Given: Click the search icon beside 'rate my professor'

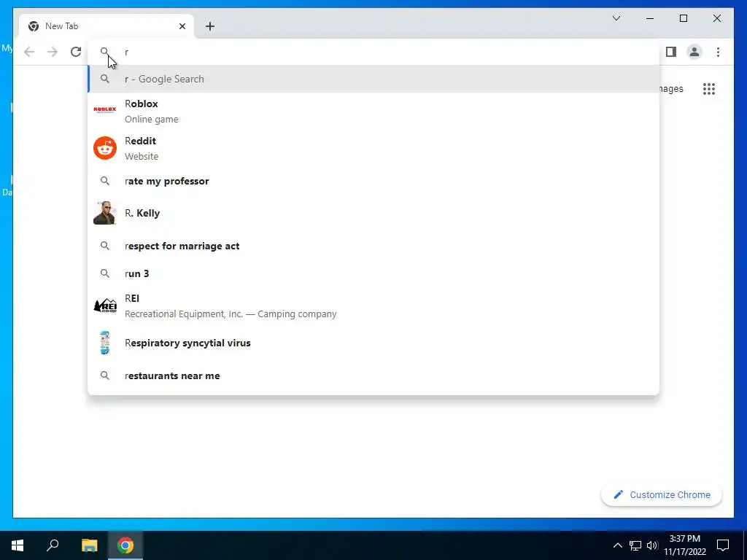Looking at the screenshot, I should 105,181.
